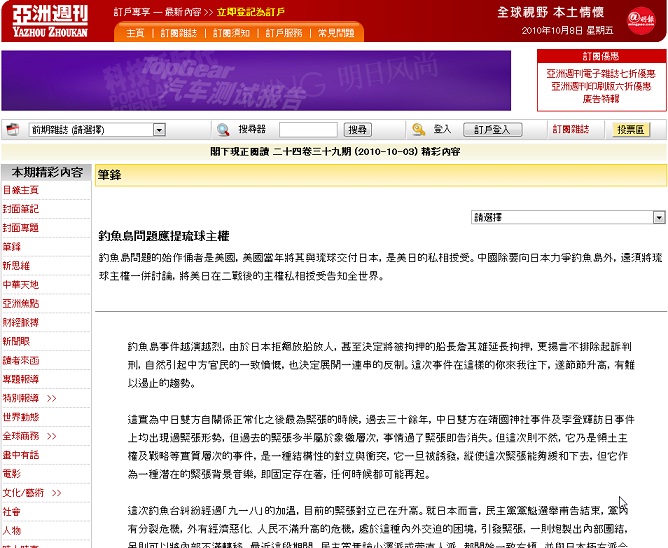The image size is (668, 548).
Task: Click into the search text field
Action: [307, 130]
